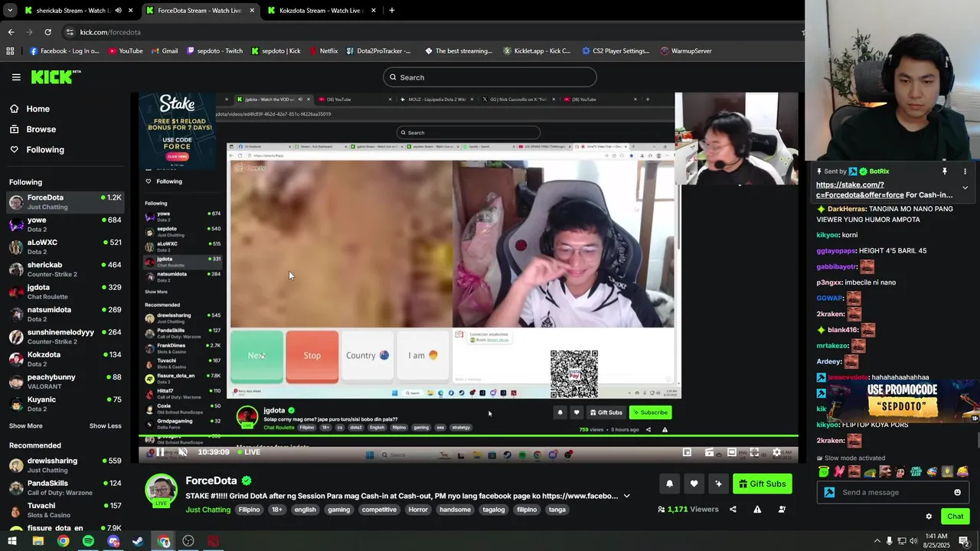Share the ForceDota stream
This screenshot has height=551, width=980.
(733, 510)
